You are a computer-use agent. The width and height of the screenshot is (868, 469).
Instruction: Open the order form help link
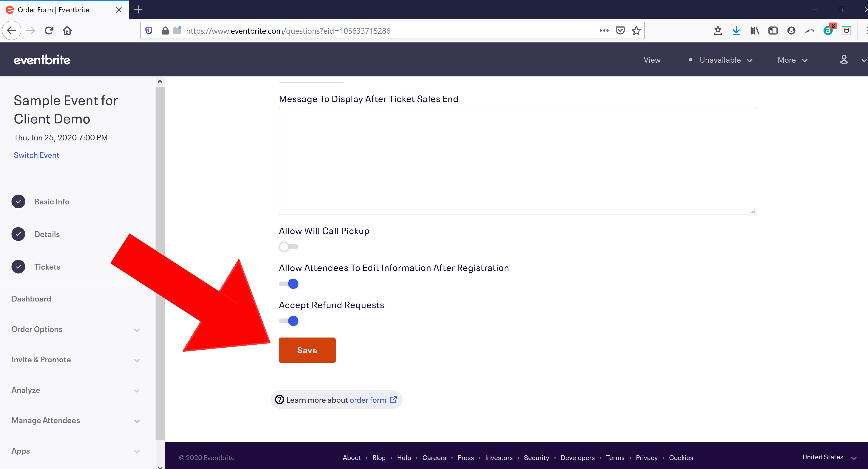(x=368, y=399)
